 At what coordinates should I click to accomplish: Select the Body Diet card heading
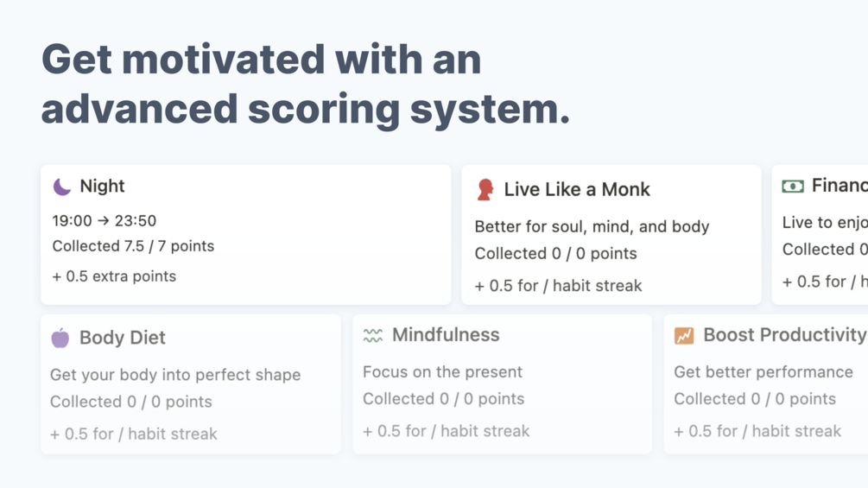coord(123,338)
